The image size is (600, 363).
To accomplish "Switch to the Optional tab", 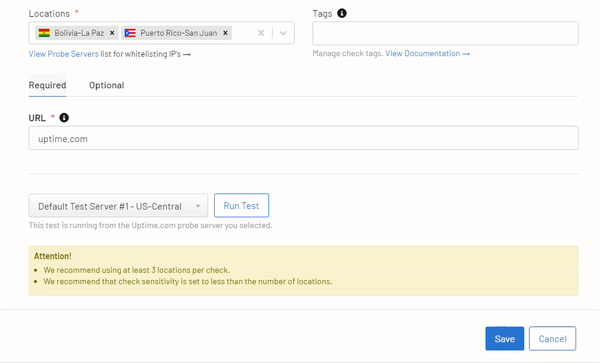I will pyautogui.click(x=106, y=85).
